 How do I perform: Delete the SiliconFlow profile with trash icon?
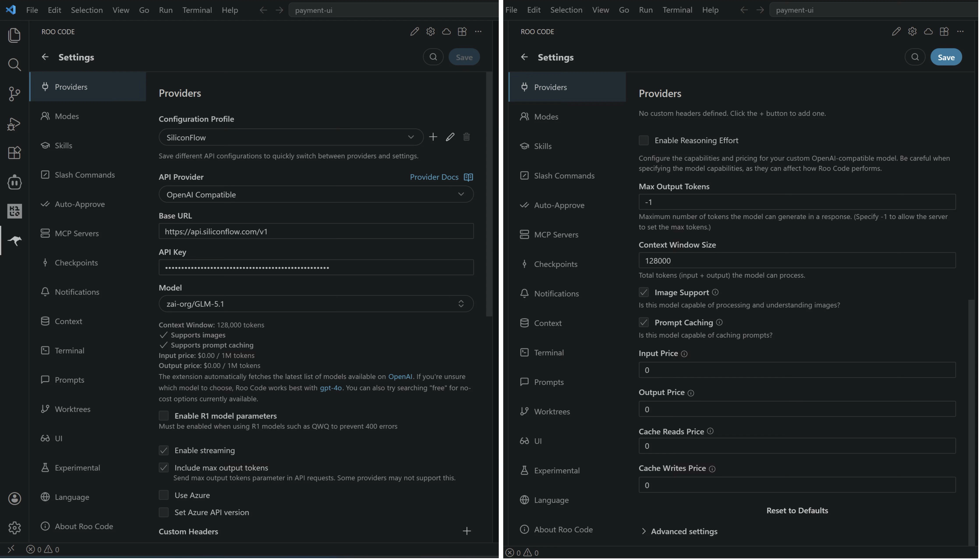[466, 137]
